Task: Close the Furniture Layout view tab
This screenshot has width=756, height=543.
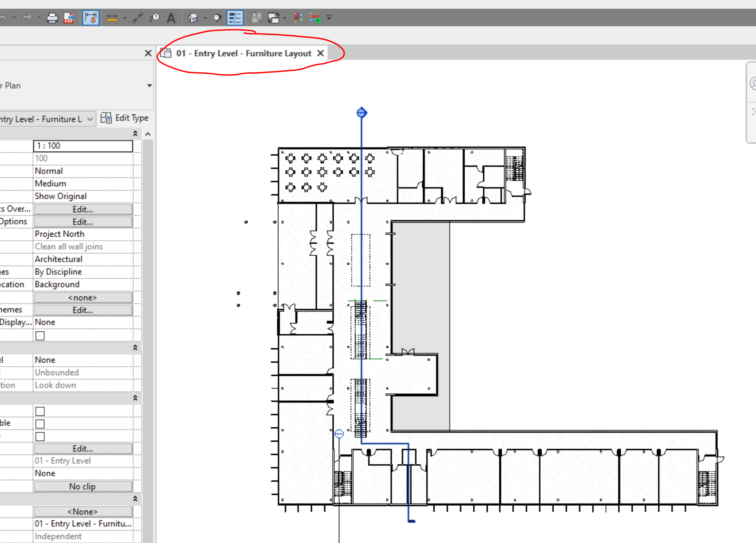Action: pos(320,53)
